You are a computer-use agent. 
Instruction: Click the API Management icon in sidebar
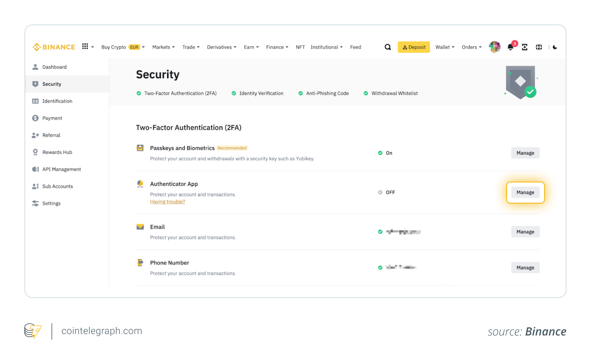coord(35,169)
